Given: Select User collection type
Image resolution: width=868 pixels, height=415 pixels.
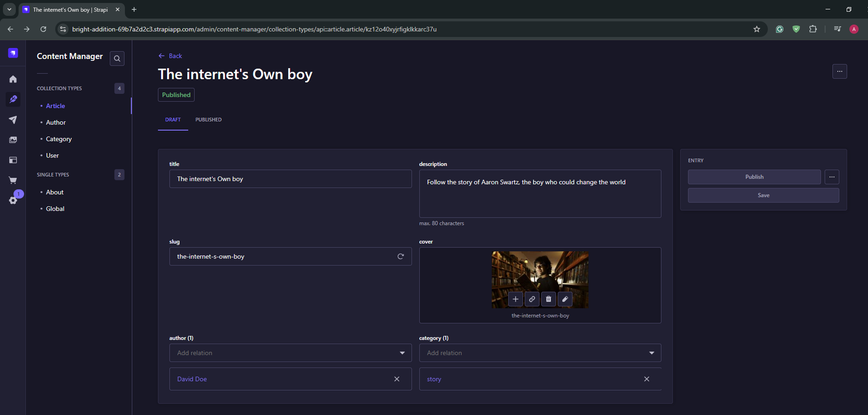Looking at the screenshot, I should (53, 156).
